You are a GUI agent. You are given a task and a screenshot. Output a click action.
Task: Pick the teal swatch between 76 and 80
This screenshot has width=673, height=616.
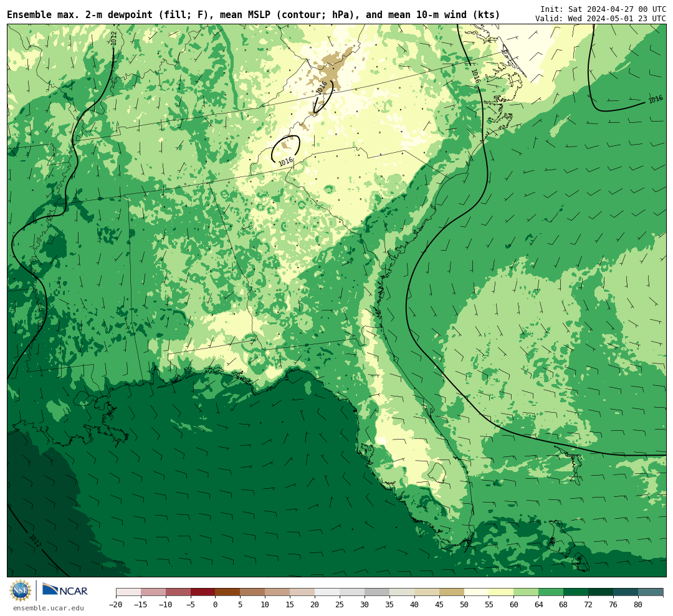click(626, 592)
